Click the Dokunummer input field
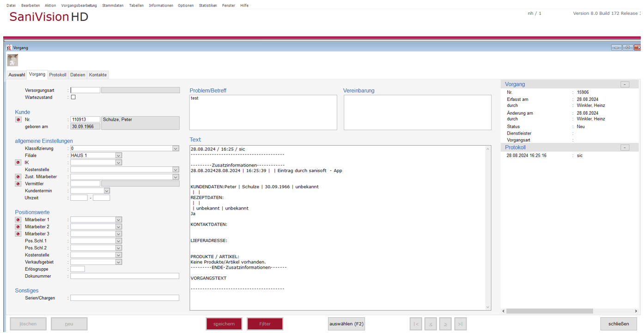644x333 pixels. pos(125,276)
